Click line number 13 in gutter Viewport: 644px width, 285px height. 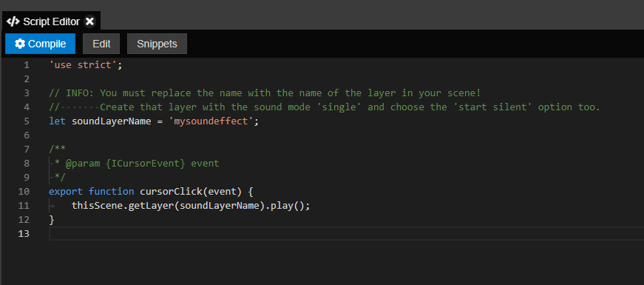click(24, 234)
